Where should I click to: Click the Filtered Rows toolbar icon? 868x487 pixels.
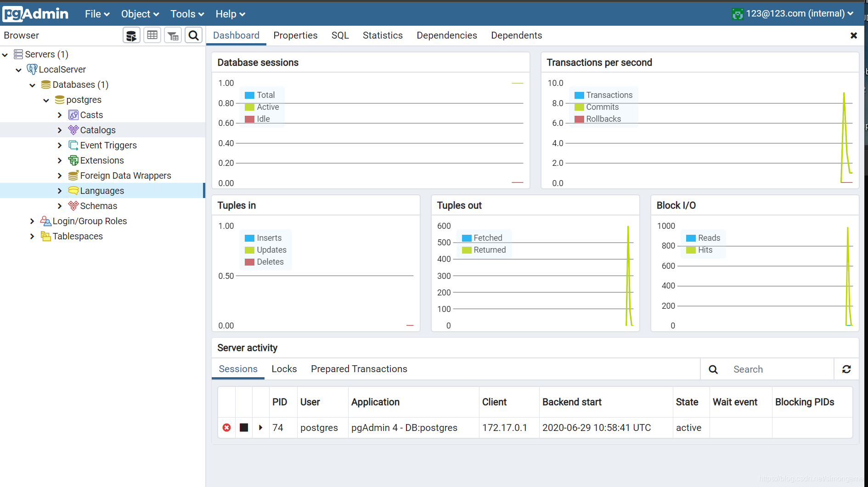[173, 35]
